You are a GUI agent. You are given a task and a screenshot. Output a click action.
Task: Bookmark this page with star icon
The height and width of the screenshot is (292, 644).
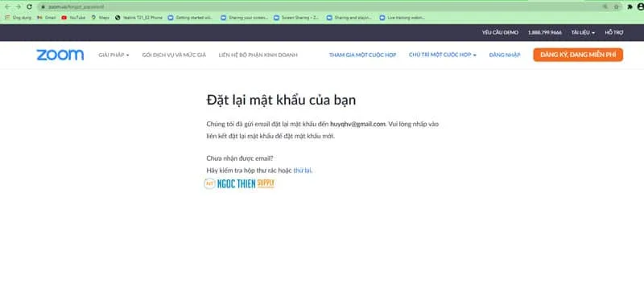(x=616, y=7)
